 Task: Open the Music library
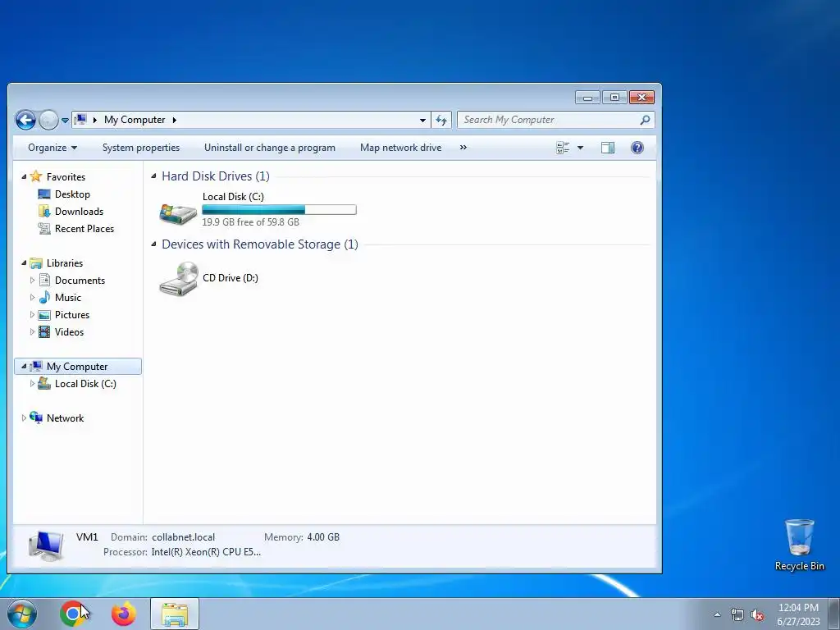point(67,297)
